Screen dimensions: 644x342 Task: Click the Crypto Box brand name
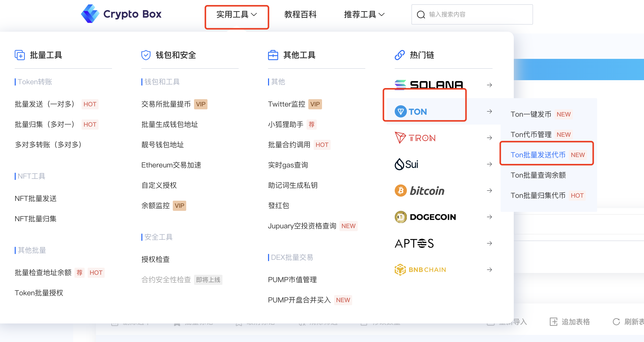132,14
